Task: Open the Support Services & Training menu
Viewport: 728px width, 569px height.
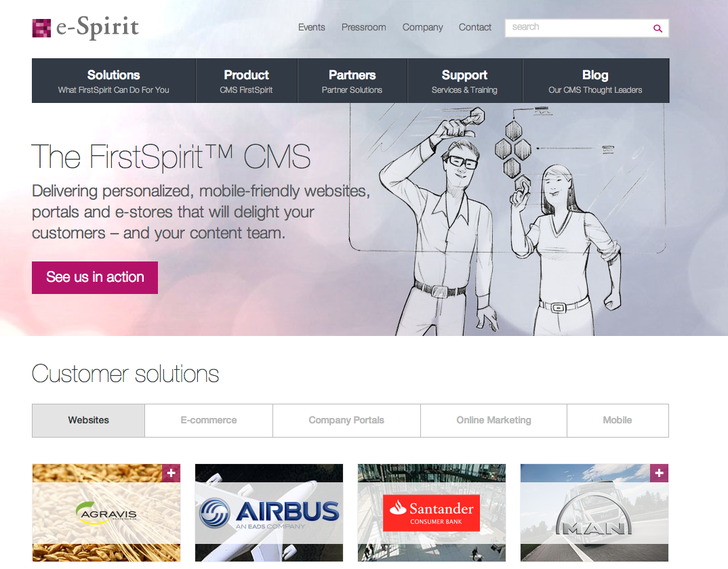Action: tap(465, 81)
